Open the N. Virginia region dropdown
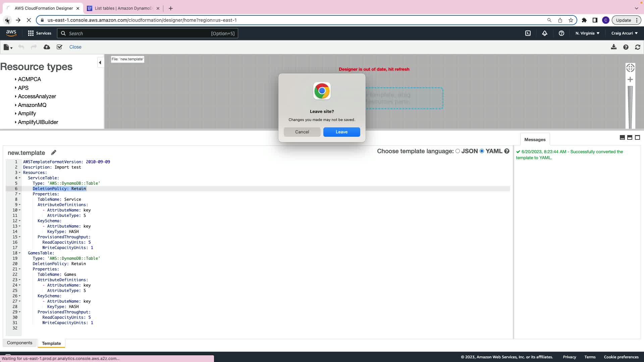Viewport: 644px width, 362px height. point(587,34)
